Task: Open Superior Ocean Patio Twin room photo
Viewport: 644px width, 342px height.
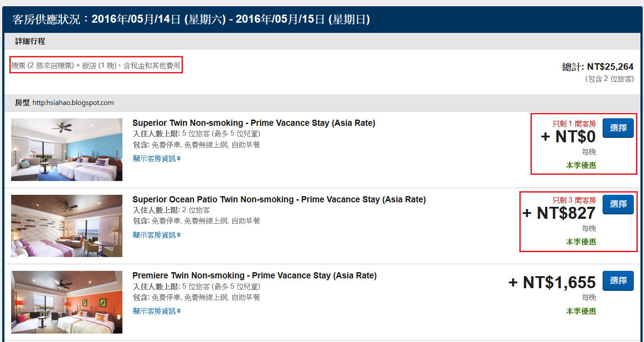Action: point(67,226)
